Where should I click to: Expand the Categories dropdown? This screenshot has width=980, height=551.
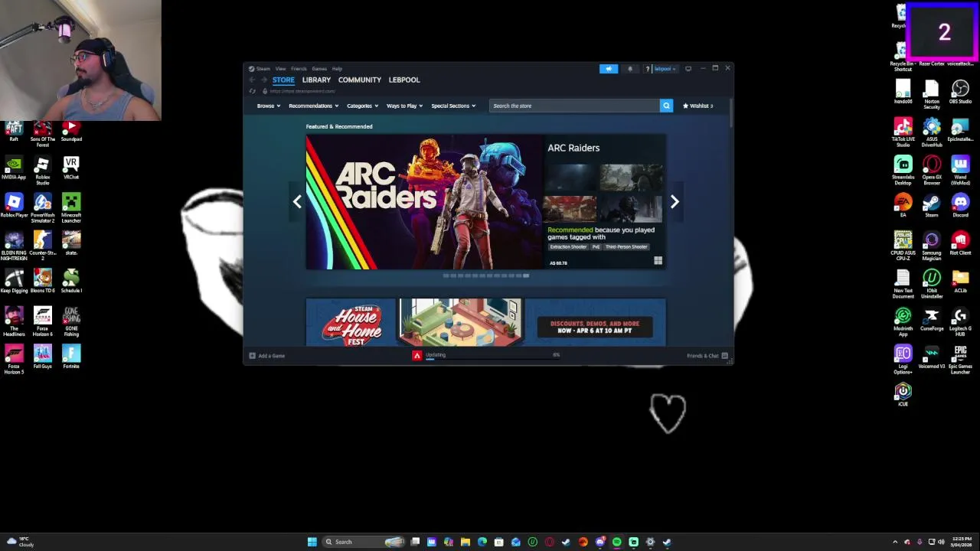[x=362, y=106]
